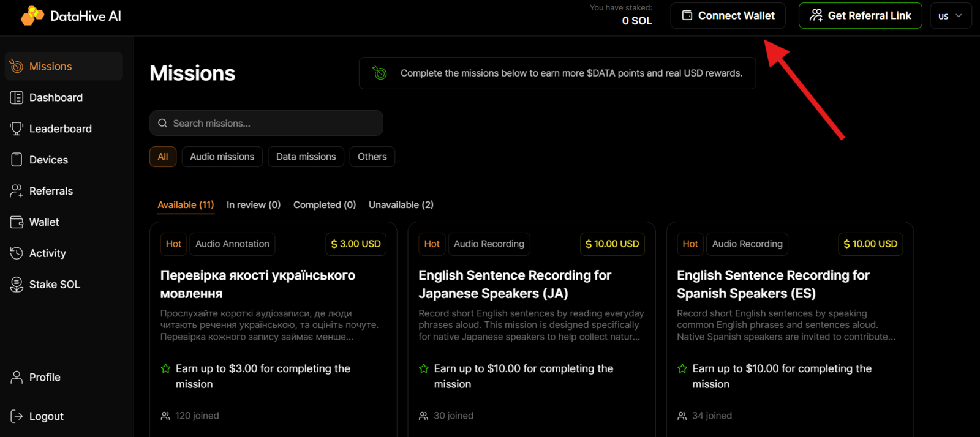Open Referrals via the people icon
980x437 pixels.
(x=17, y=191)
